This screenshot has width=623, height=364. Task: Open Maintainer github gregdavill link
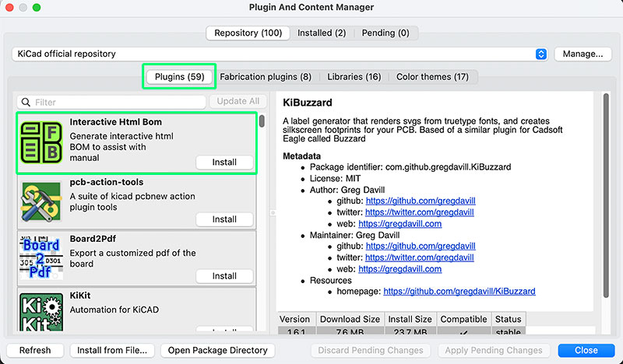point(421,246)
